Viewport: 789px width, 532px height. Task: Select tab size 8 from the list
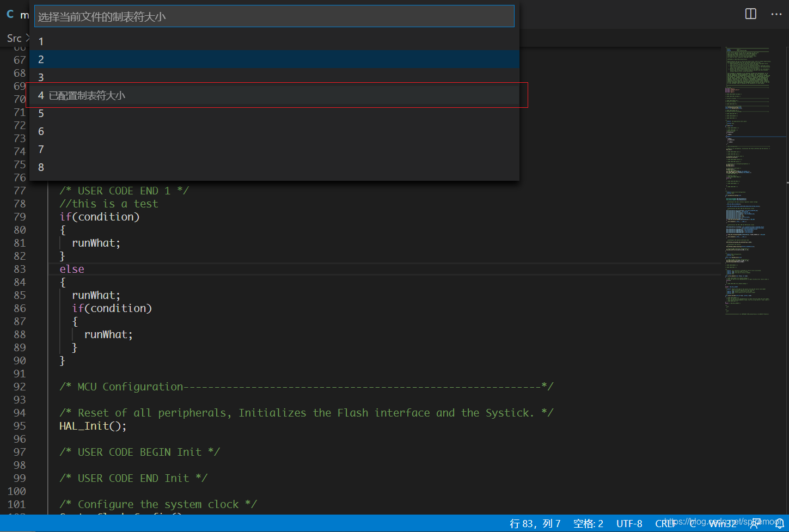point(274,167)
